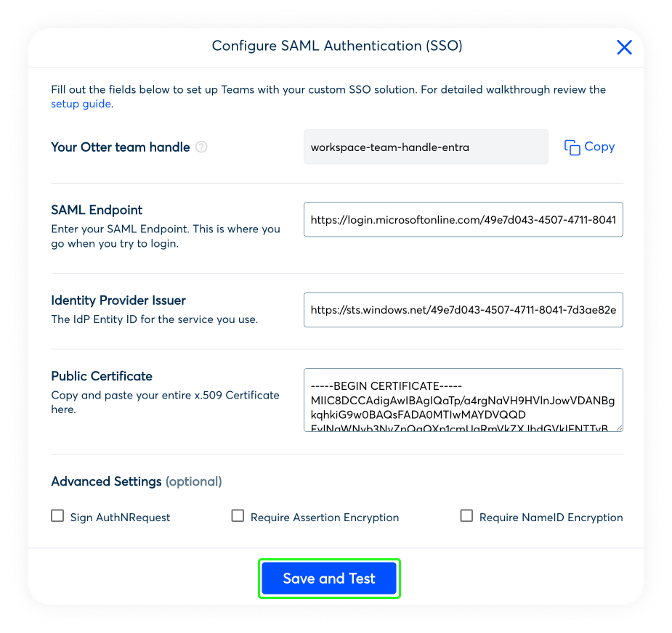Click the 'Sign AuthNRequest' label text

pyautogui.click(x=120, y=518)
